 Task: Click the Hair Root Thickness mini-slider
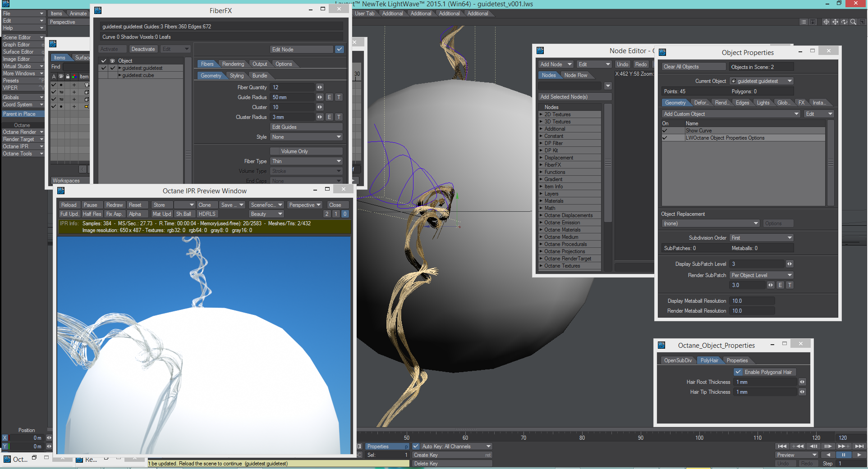(x=802, y=382)
